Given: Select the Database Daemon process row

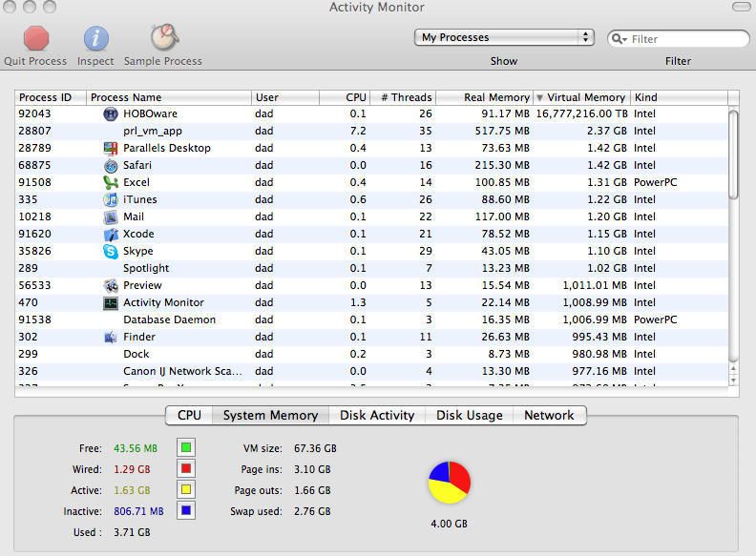Looking at the screenshot, I should point(371,319).
